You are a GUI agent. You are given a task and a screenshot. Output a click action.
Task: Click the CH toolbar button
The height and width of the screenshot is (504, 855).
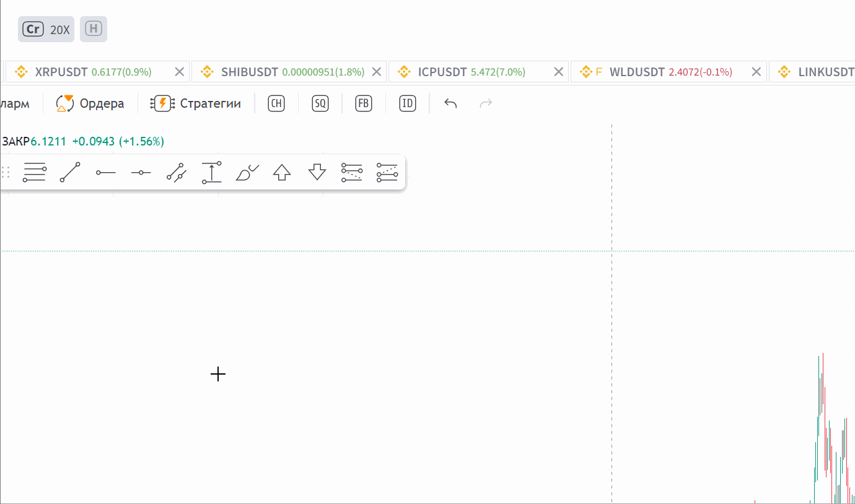coord(276,103)
